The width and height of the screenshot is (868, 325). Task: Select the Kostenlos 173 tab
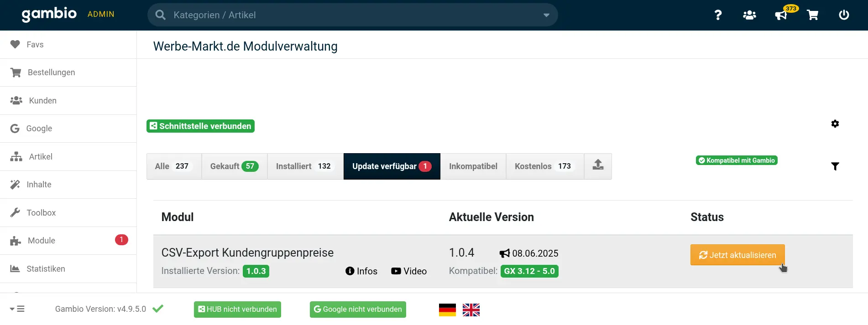(x=545, y=166)
